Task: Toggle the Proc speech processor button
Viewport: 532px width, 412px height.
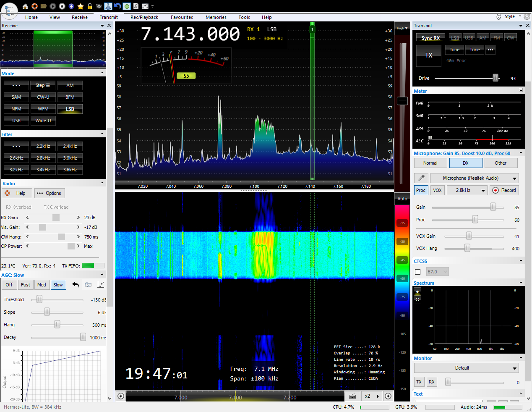Action: point(420,190)
